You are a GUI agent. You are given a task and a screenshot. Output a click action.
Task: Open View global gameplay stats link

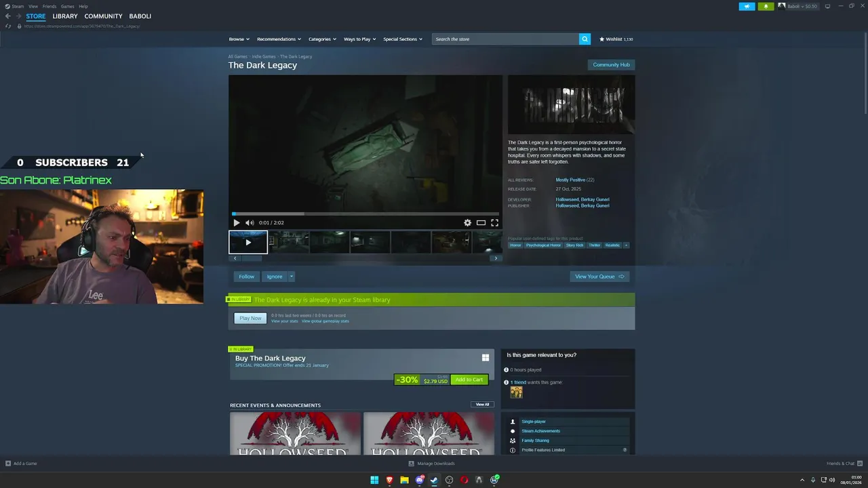(325, 321)
